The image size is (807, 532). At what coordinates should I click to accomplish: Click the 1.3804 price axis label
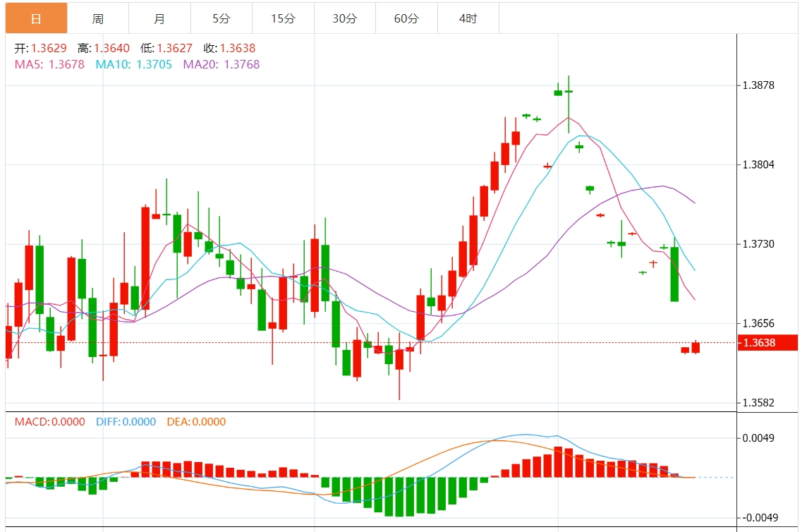tap(758, 165)
